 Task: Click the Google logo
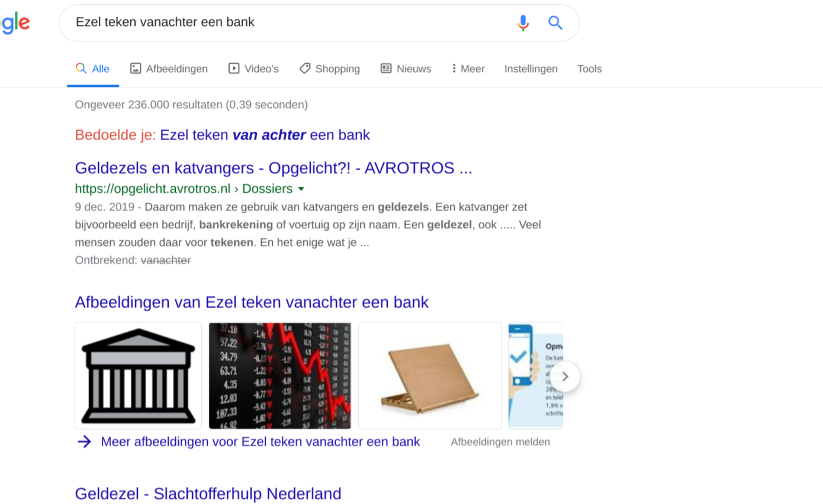[14, 23]
